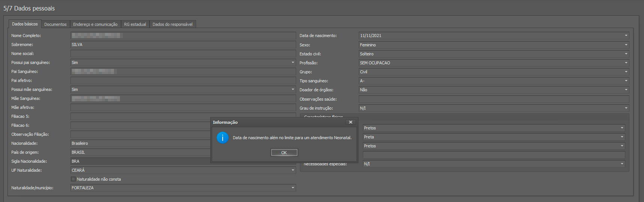The image size is (644, 202).
Task: Focus the Observações saúde field
Action: (x=493, y=99)
